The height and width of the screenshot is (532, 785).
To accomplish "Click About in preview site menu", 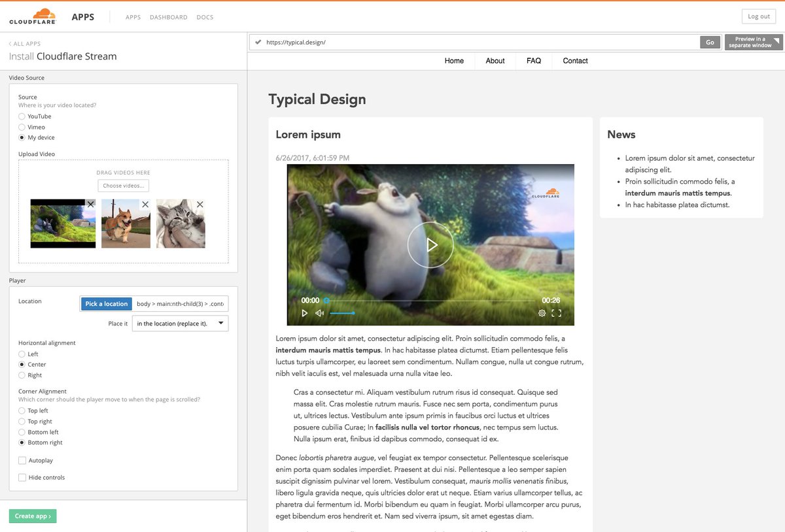I will (x=495, y=61).
